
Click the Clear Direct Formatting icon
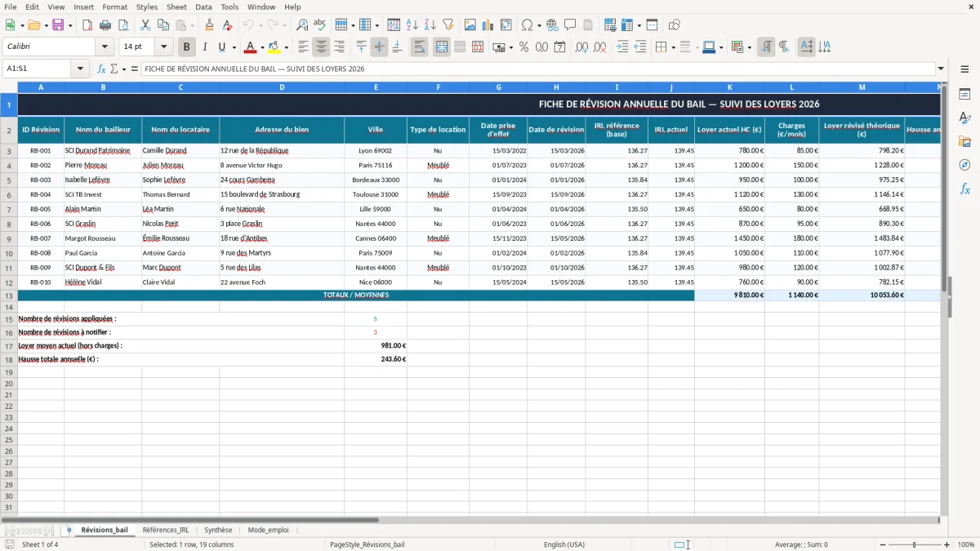coord(227,25)
